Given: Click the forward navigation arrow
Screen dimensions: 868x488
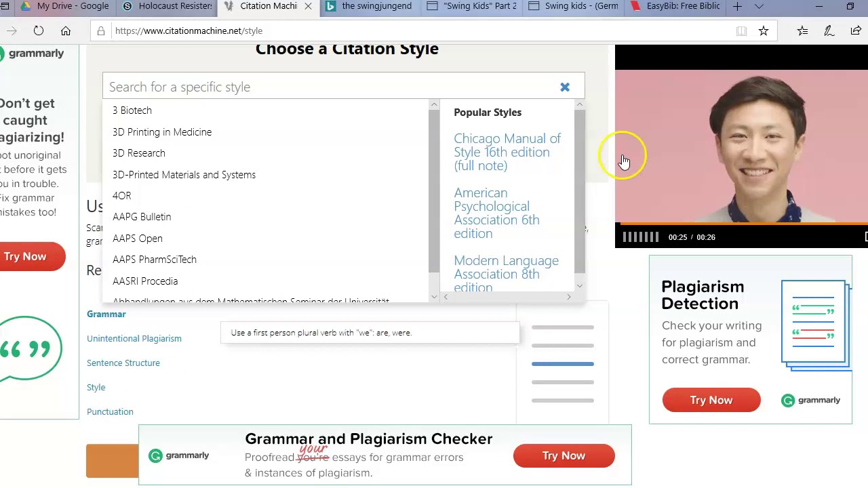Looking at the screenshot, I should [11, 30].
